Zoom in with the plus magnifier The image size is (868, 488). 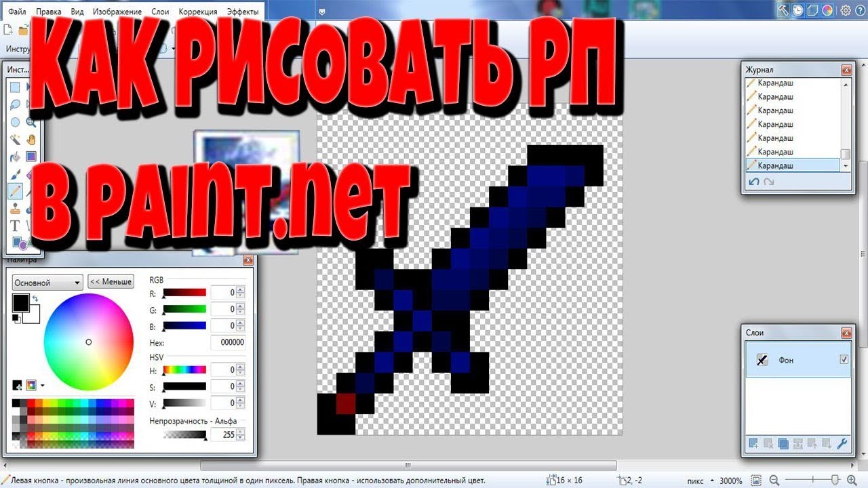click(850, 481)
